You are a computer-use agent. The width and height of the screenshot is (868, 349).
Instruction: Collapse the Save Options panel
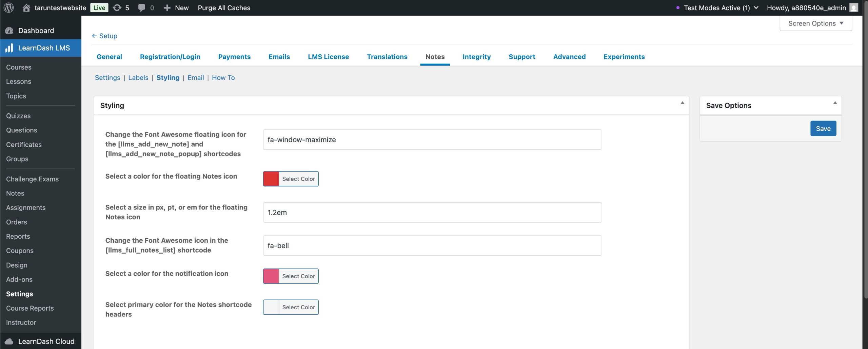[835, 103]
